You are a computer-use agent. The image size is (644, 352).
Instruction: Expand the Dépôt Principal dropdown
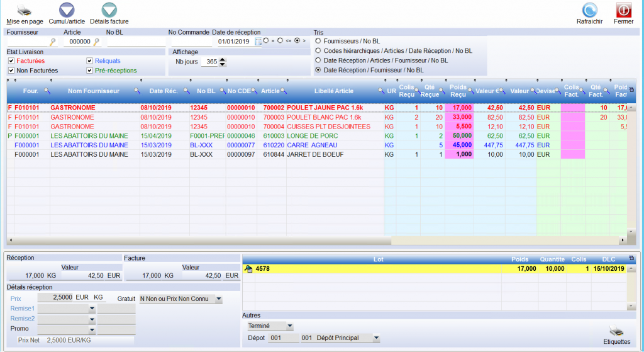376,338
